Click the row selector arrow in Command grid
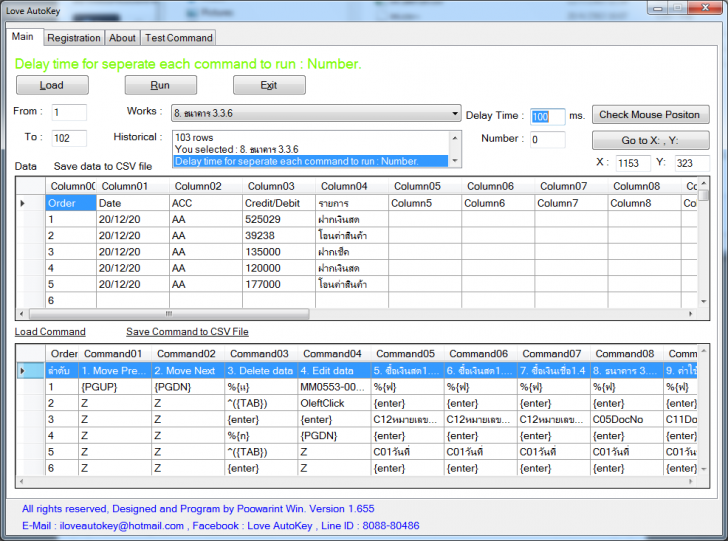Screen dimensions: 728x541 coord(23,371)
